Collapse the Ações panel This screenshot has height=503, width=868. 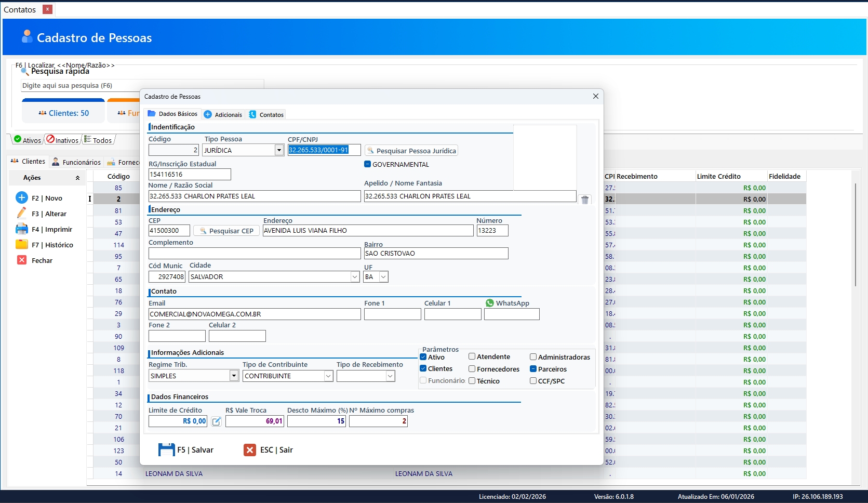click(x=77, y=178)
